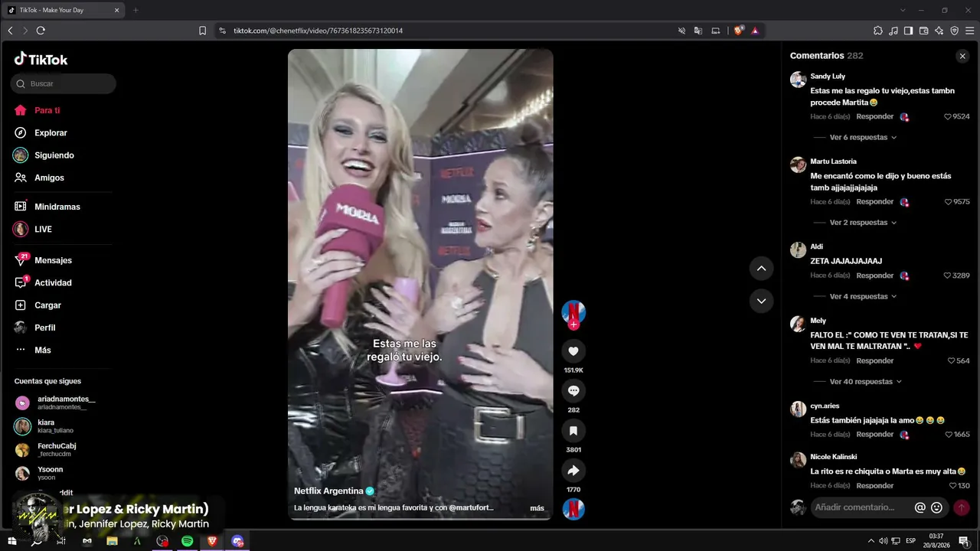Open the Explorar section
Image resolution: width=980 pixels, height=551 pixels.
coord(51,132)
